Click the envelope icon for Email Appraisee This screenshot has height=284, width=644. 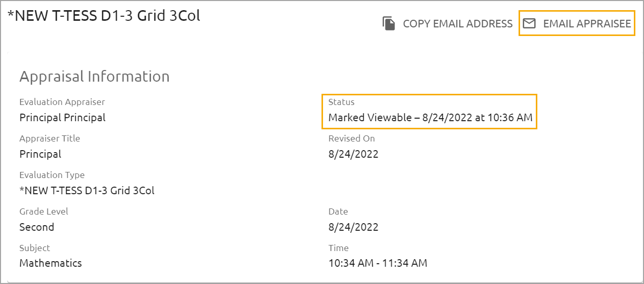click(529, 23)
